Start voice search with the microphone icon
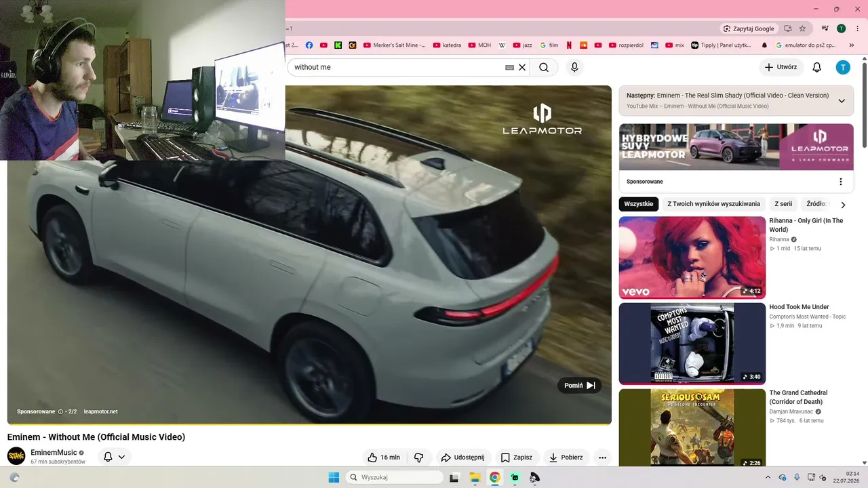Image resolution: width=868 pixels, height=488 pixels. click(x=574, y=67)
